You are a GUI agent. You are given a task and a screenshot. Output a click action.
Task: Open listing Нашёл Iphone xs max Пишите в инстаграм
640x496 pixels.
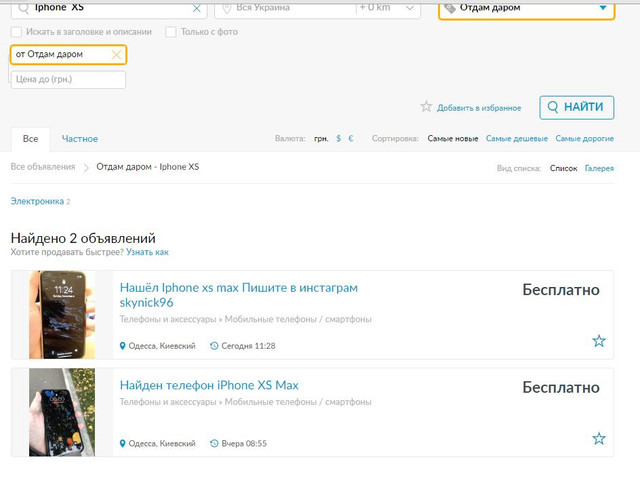pos(238,295)
